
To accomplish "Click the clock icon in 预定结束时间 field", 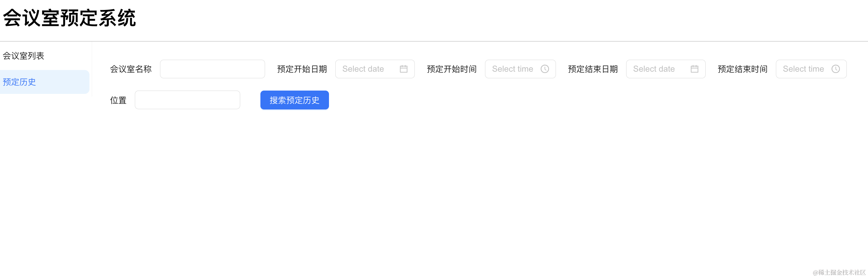I will point(835,69).
